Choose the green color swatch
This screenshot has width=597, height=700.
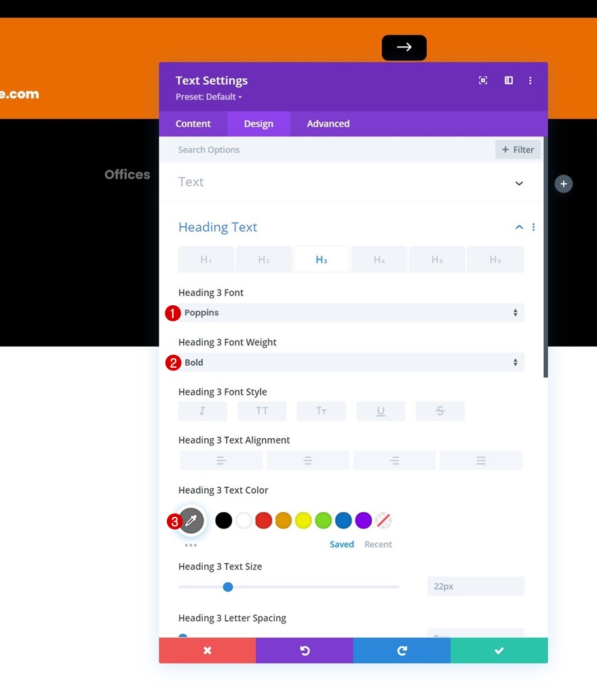coord(324,520)
